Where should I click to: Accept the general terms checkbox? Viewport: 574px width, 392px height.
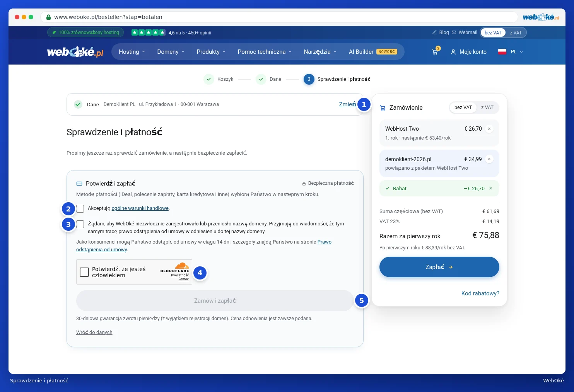pyautogui.click(x=80, y=209)
